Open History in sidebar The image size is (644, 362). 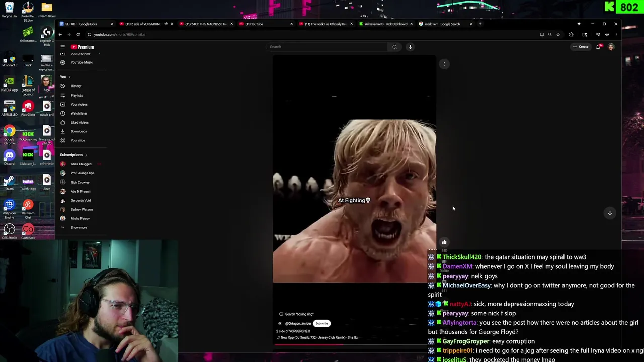coord(75,86)
